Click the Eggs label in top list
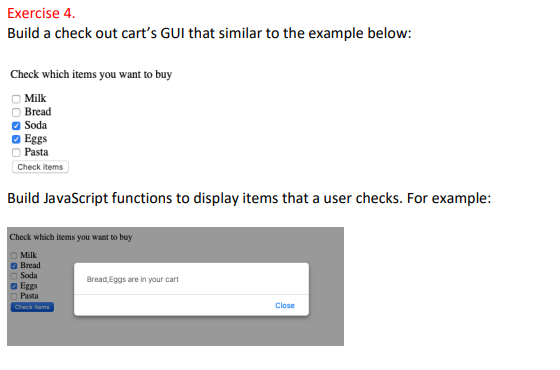 click(x=36, y=139)
